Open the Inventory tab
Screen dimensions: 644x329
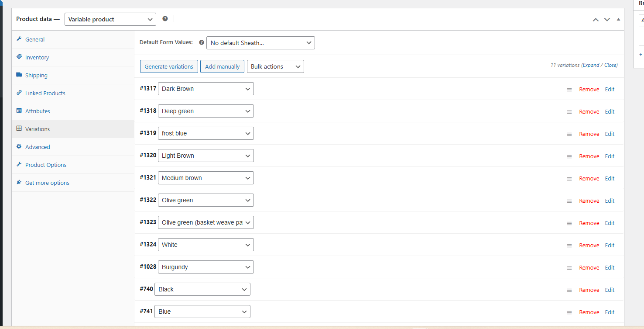click(x=37, y=57)
